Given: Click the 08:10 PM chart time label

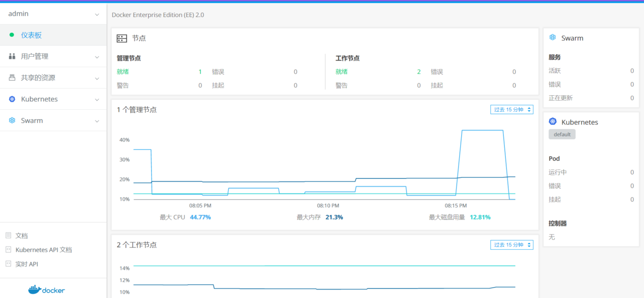Looking at the screenshot, I should pos(328,206).
